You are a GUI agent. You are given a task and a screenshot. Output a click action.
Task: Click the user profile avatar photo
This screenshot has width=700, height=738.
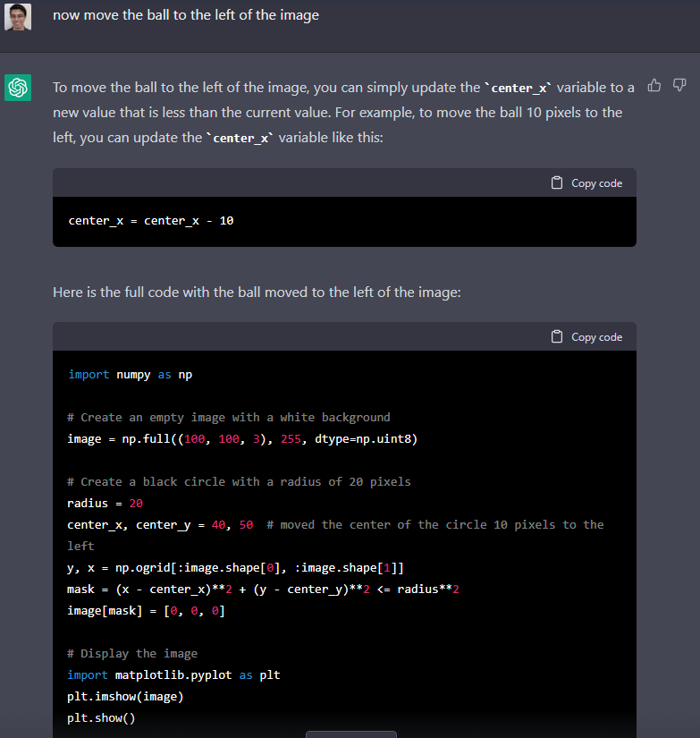point(18,16)
